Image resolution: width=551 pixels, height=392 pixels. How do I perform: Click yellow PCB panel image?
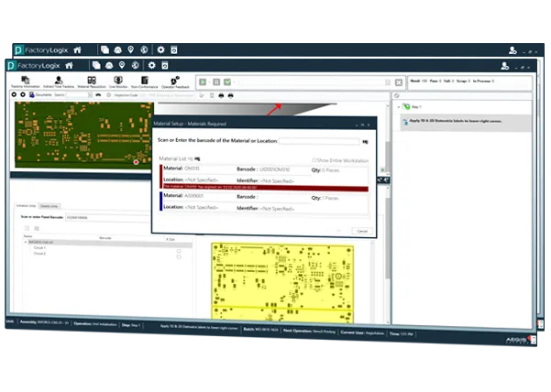[283, 283]
